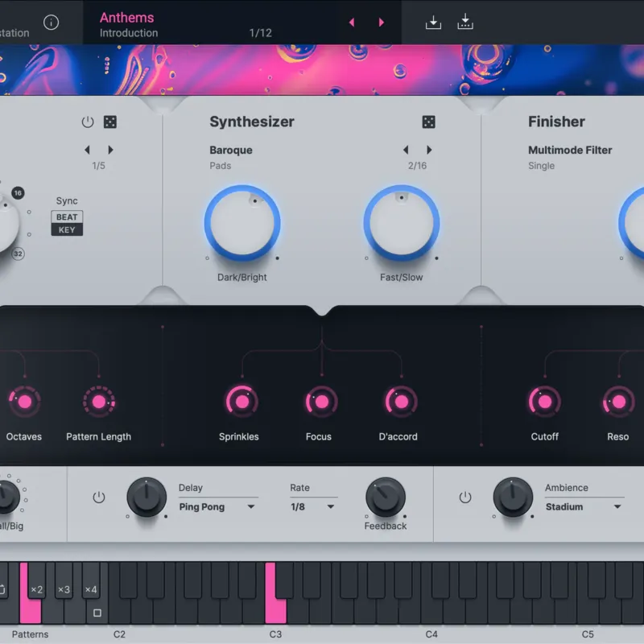Image resolution: width=644 pixels, height=644 pixels.
Task: Click the save preset download icon
Action: pyautogui.click(x=433, y=23)
